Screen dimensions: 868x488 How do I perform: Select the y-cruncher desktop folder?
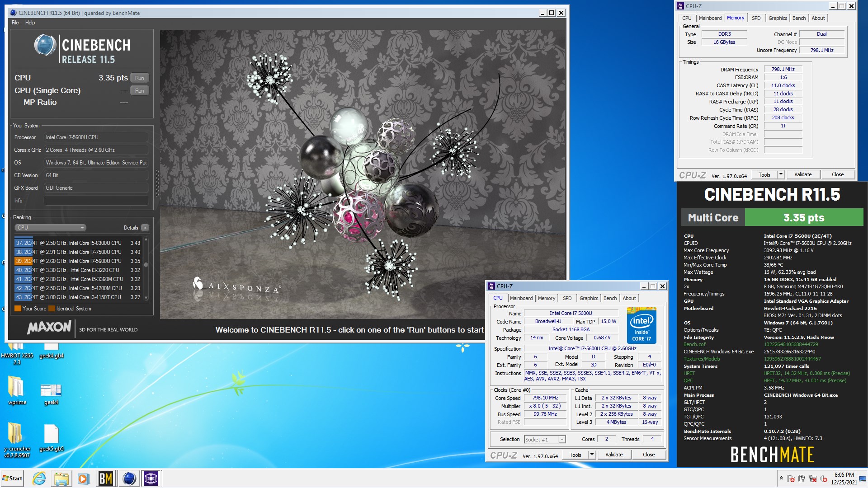tap(17, 440)
